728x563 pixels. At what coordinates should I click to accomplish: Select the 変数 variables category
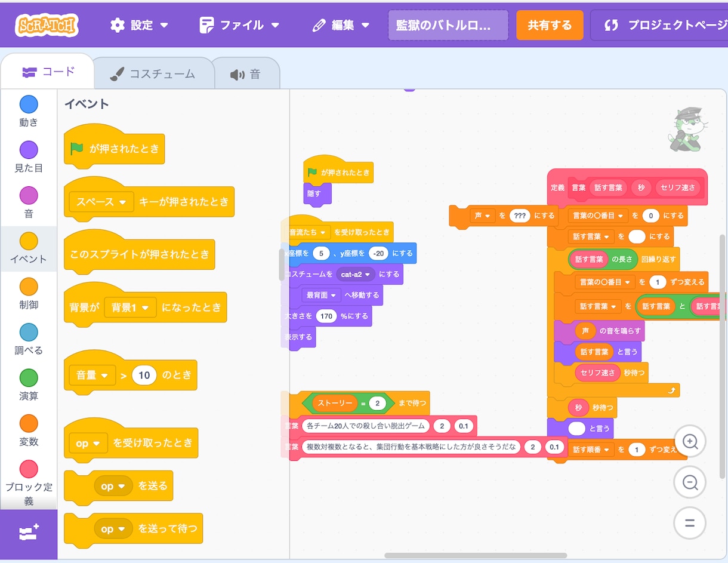(29, 431)
